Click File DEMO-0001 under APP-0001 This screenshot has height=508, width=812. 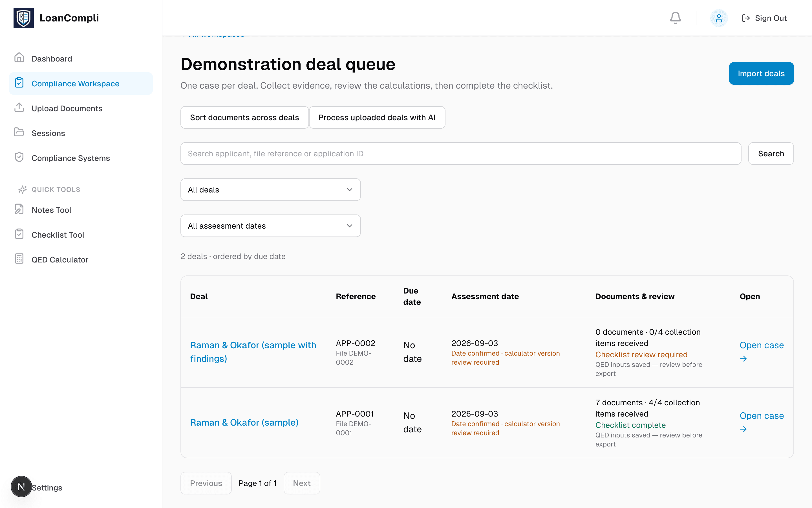(353, 428)
